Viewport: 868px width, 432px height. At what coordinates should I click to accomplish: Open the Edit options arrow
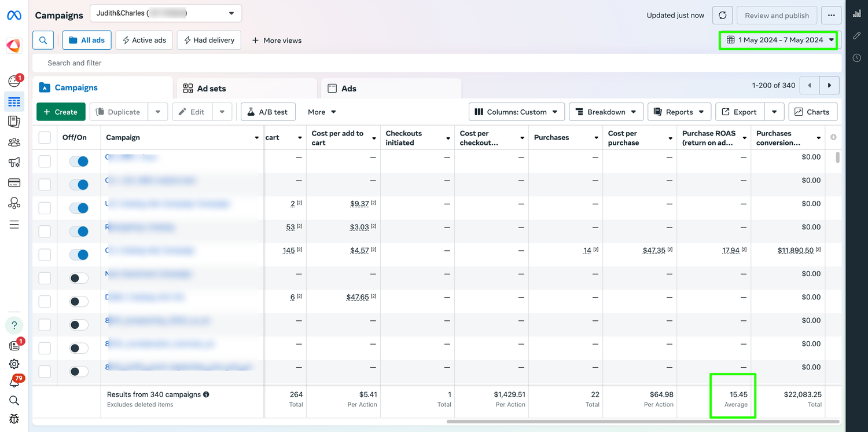pyautogui.click(x=222, y=112)
